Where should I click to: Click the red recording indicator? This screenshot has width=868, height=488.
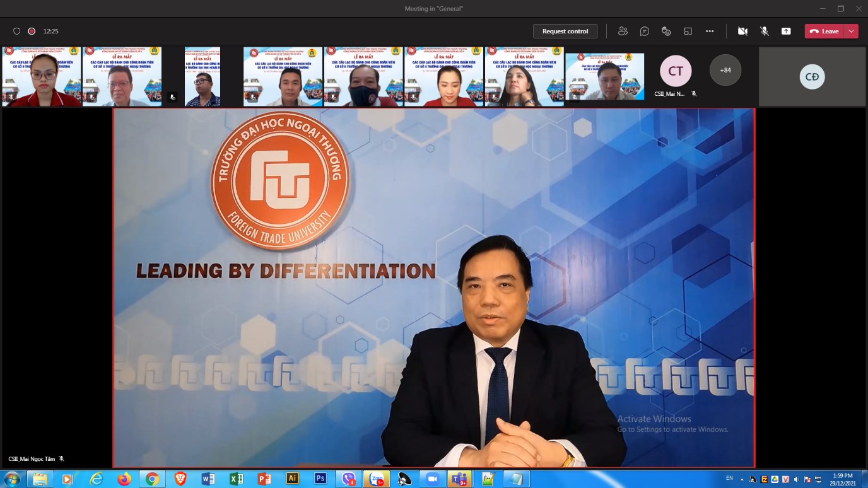32,31
